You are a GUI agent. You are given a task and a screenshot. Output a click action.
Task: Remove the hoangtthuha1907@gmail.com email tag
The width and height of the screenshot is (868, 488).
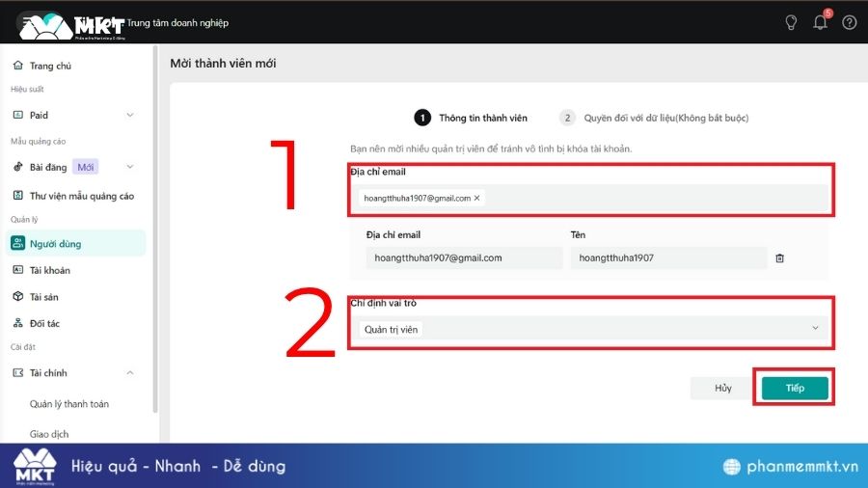[x=476, y=198]
